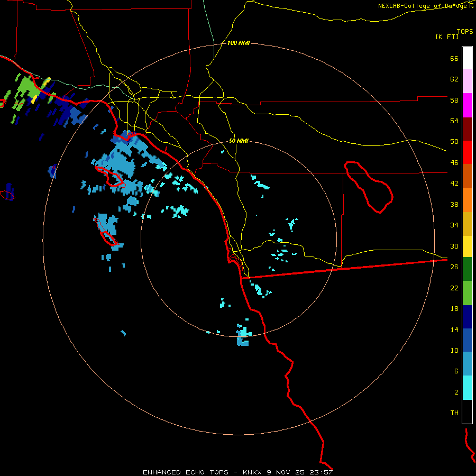The image size is (476, 476).
Task: Click the dark maroon legend swatch
Action: [467, 130]
